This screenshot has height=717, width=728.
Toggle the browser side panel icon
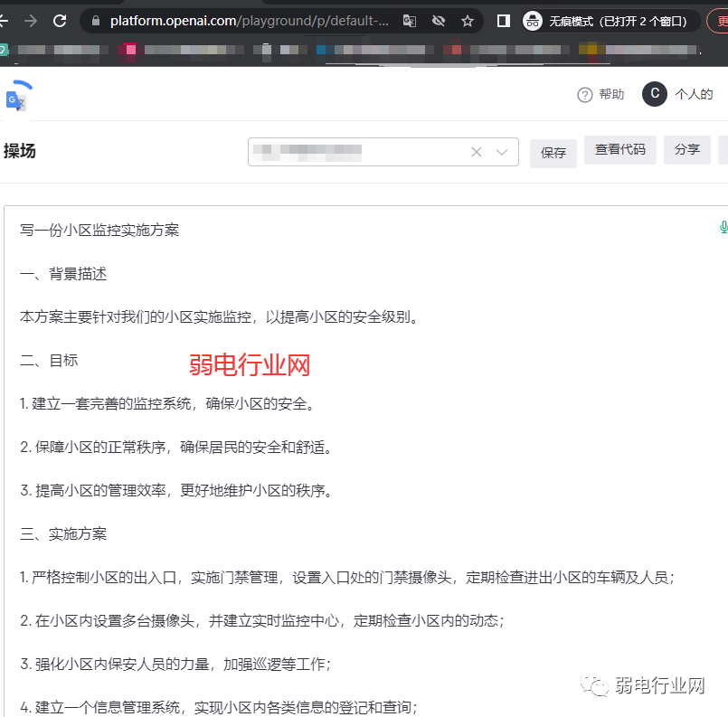tap(504, 20)
